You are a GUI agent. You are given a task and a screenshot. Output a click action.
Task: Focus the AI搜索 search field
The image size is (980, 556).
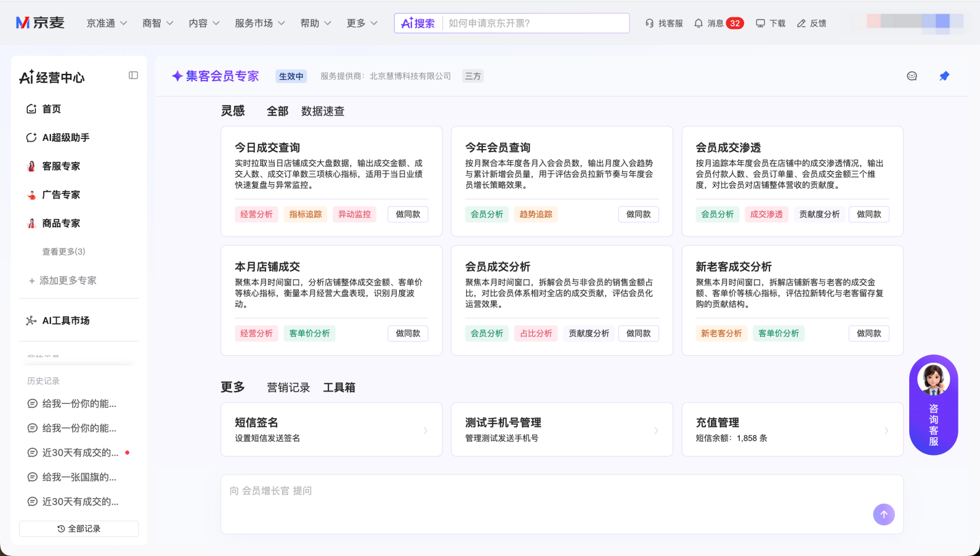pyautogui.click(x=535, y=23)
